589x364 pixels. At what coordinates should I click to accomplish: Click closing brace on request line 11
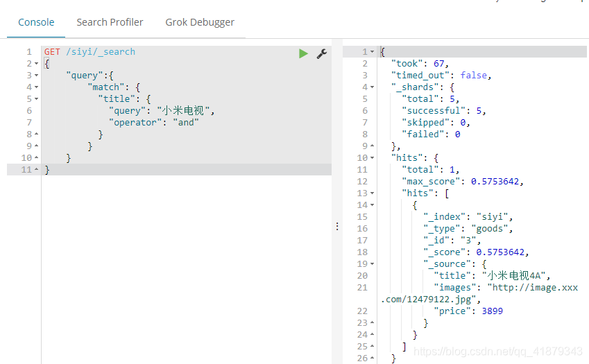click(47, 170)
